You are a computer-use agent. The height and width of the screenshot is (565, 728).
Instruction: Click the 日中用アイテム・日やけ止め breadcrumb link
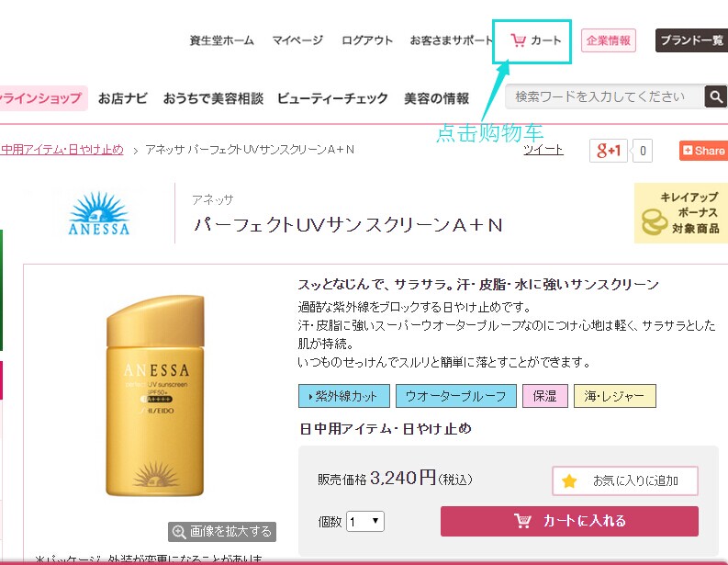tap(62, 150)
